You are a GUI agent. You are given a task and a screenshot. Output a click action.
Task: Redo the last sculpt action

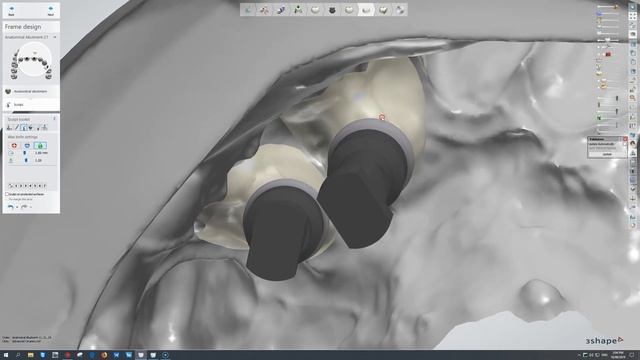tap(24, 207)
